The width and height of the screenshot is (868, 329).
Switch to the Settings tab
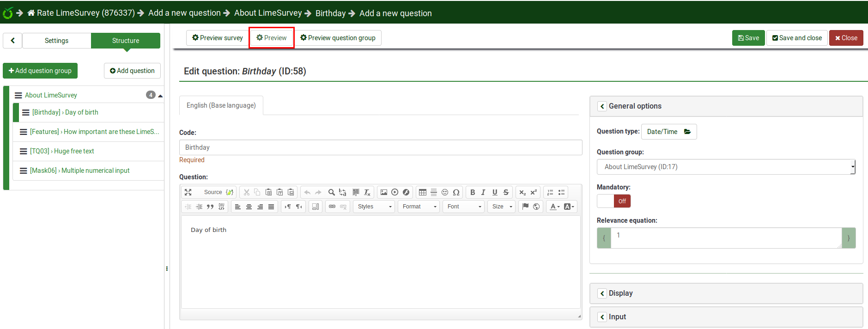click(56, 41)
